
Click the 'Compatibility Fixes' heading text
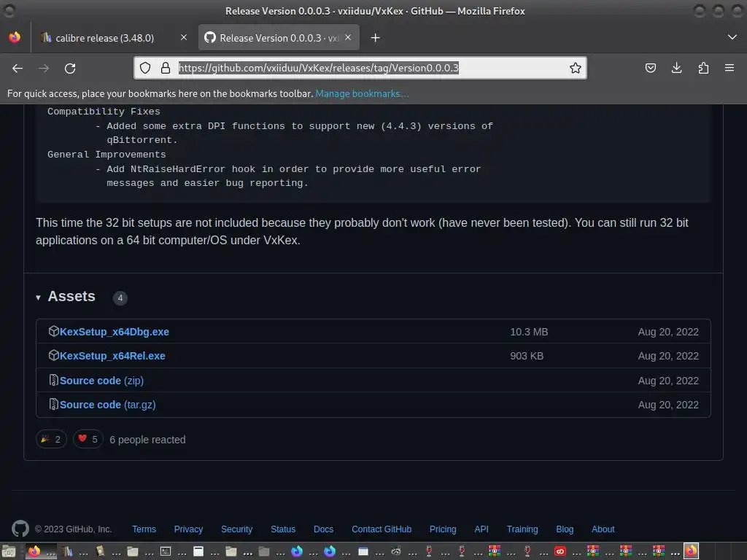pyautogui.click(x=104, y=112)
